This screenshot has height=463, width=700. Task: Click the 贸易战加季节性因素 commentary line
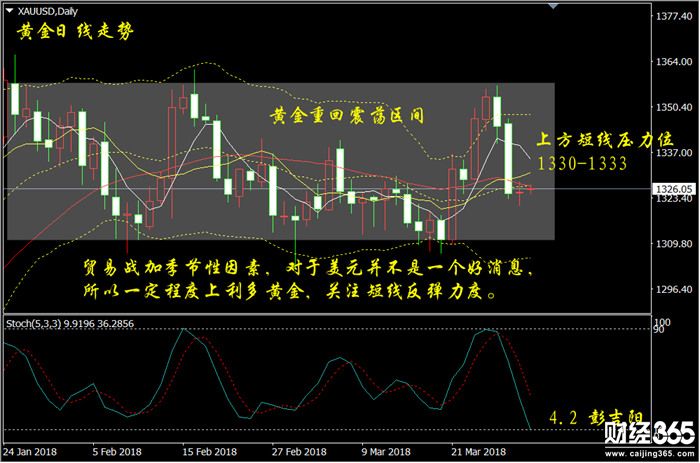coord(308,268)
